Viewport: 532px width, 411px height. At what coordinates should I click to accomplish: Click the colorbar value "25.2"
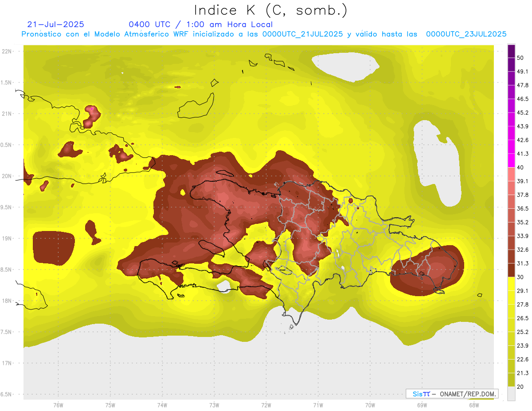tap(523, 332)
